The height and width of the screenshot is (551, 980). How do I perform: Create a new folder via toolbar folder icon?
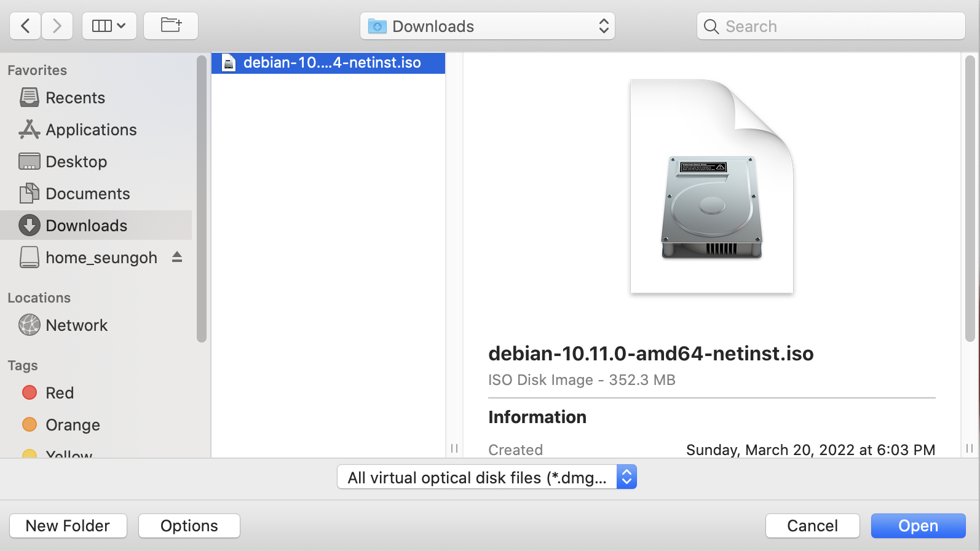pos(171,26)
